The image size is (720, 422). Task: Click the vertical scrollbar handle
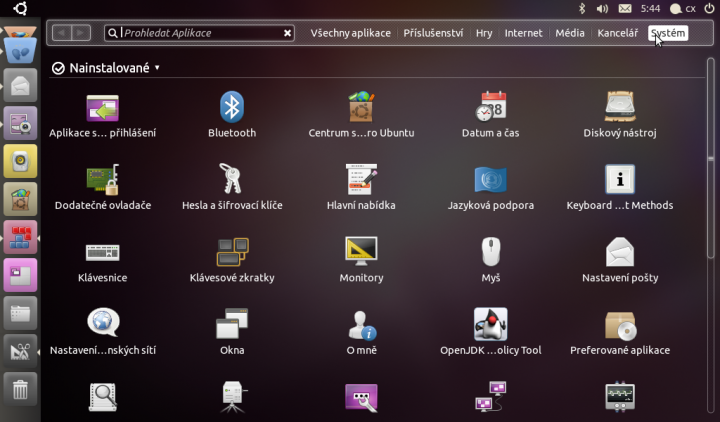click(x=711, y=158)
